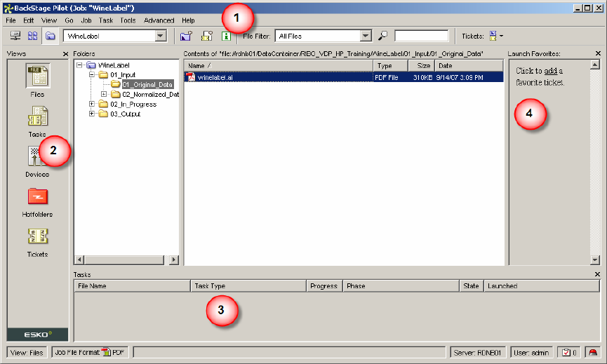Click the Container mode toolbar icon
Image resolution: width=607 pixels, height=364 pixels.
[x=15, y=36]
